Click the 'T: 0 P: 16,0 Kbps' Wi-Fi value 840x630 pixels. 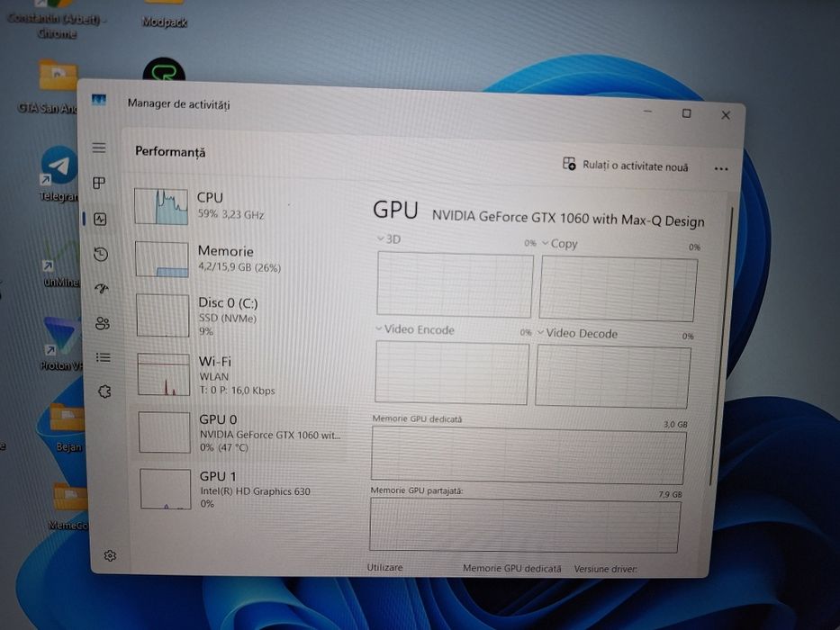237,391
